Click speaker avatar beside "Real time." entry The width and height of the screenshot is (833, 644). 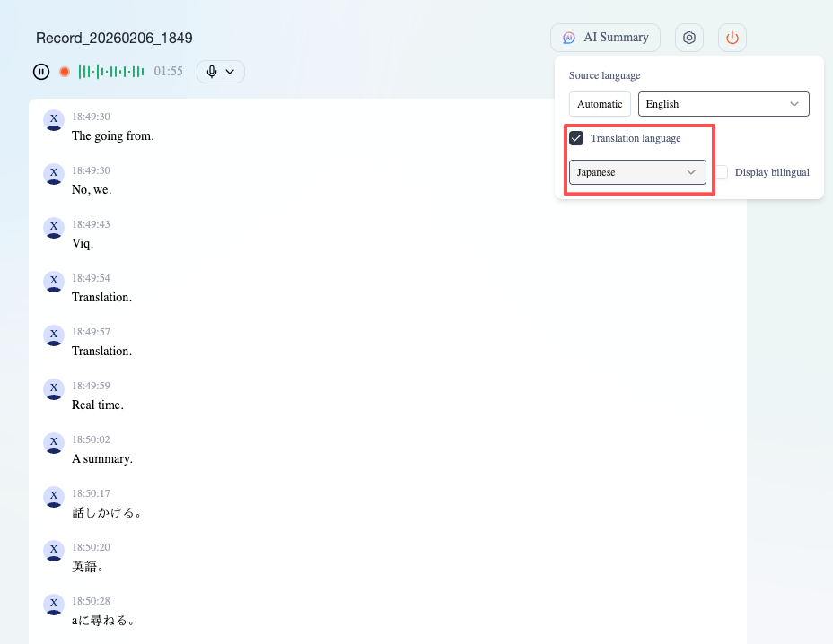54,389
